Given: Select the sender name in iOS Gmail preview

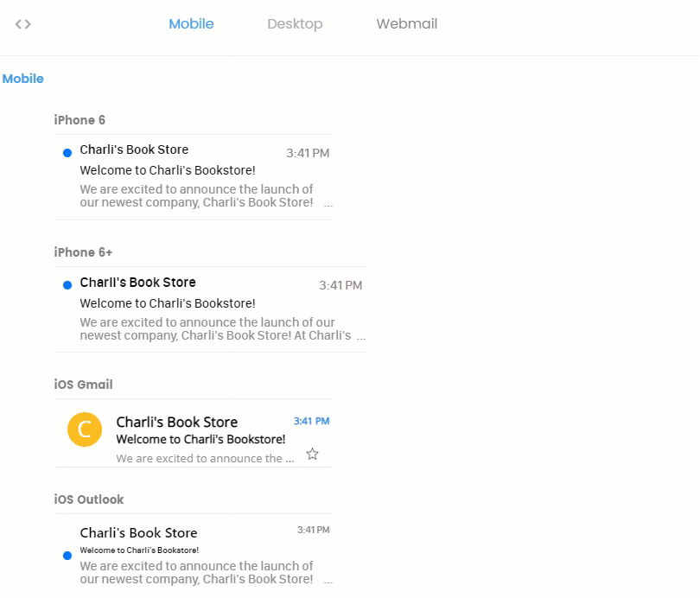Looking at the screenshot, I should [177, 422].
